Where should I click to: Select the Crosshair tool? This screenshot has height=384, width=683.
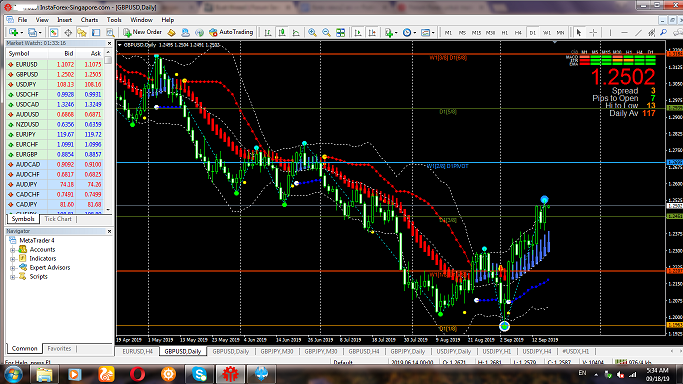click(x=593, y=33)
